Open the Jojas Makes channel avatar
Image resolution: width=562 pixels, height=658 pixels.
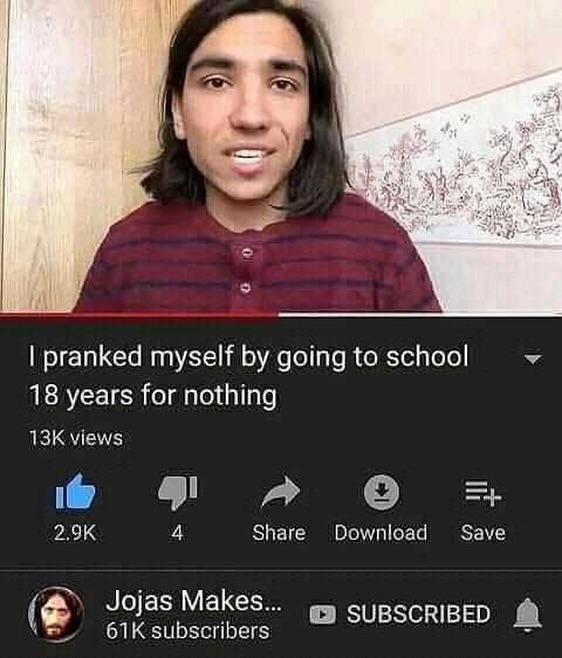coord(56,614)
